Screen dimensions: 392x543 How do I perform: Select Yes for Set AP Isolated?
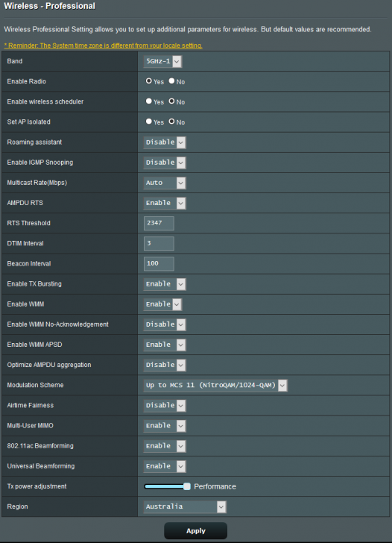click(149, 122)
